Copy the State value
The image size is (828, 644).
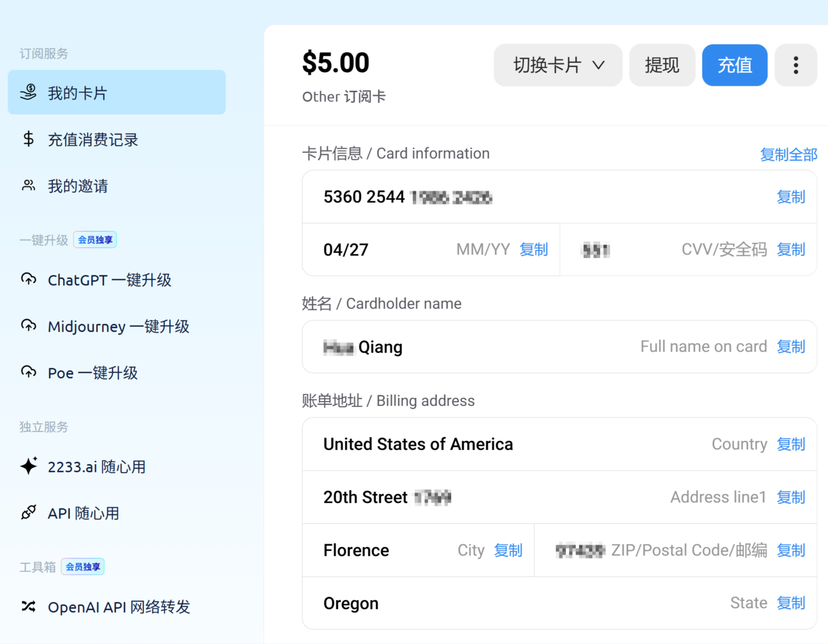(791, 603)
